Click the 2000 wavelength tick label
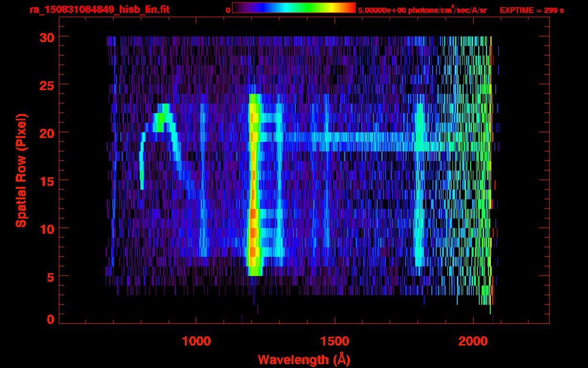Image resolution: width=588 pixels, height=368 pixels. click(473, 341)
